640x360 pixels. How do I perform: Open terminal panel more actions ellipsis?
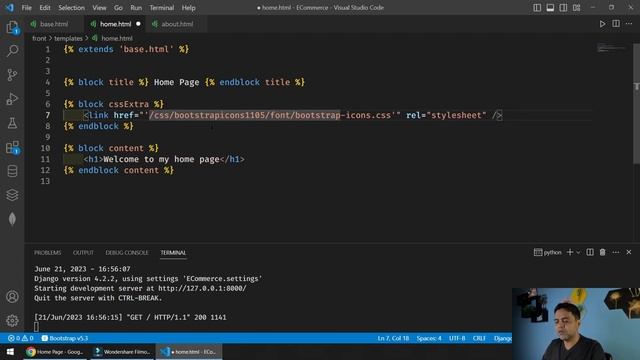(616, 252)
